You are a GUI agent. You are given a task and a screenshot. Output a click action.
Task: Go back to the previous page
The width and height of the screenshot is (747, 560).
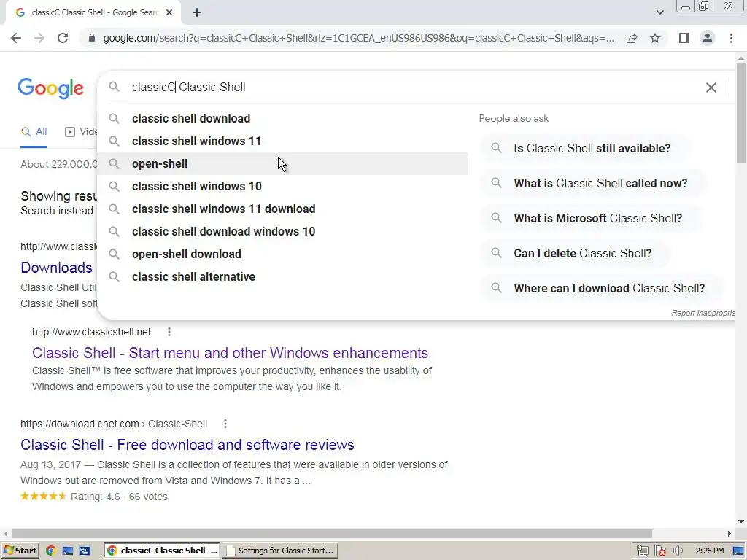(16, 38)
